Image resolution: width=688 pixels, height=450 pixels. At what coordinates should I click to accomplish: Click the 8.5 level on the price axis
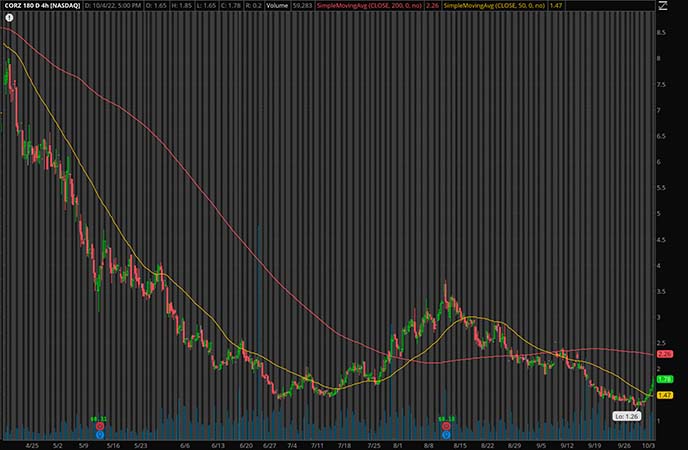pyautogui.click(x=661, y=33)
